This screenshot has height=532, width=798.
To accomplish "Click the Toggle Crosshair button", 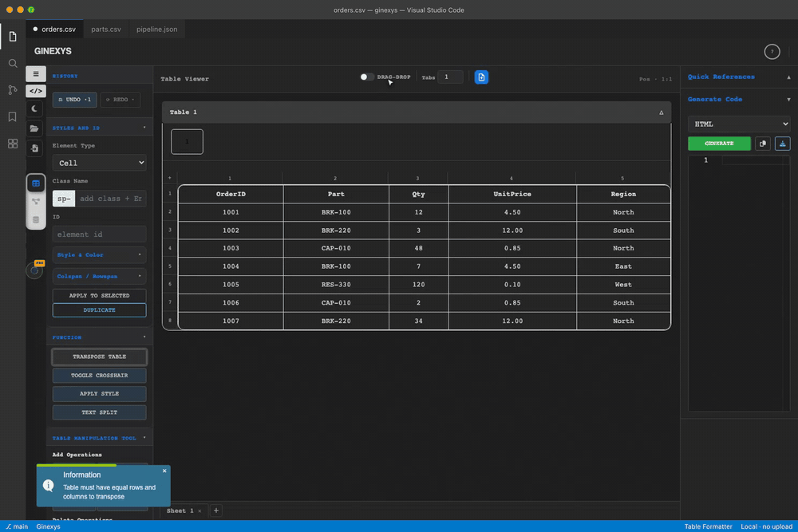I will [99, 376].
